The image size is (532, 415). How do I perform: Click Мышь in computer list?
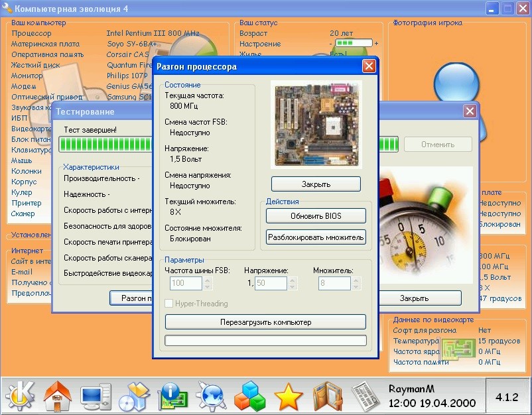pos(22,160)
